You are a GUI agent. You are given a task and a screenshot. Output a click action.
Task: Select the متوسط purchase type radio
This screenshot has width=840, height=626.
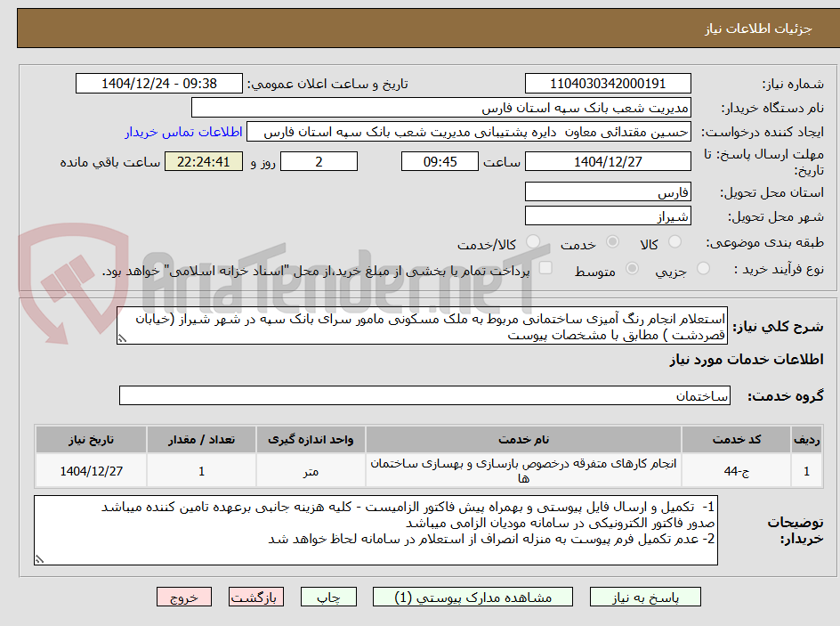[632, 269]
